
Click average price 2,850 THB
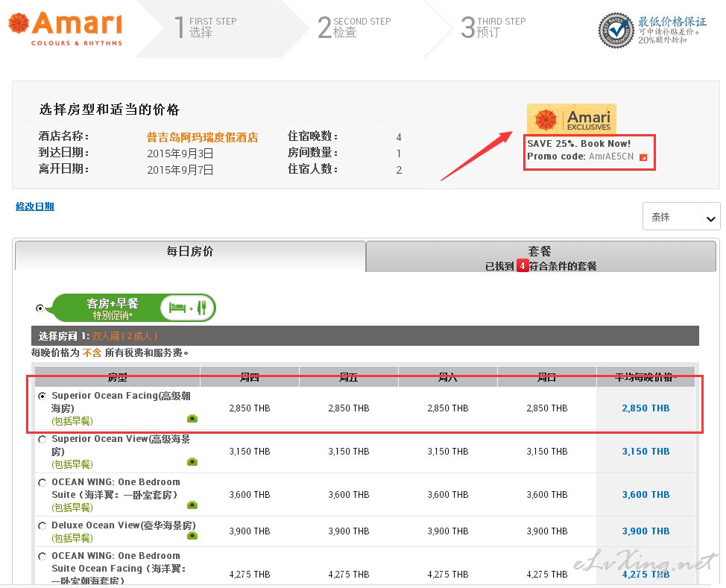[x=645, y=408]
